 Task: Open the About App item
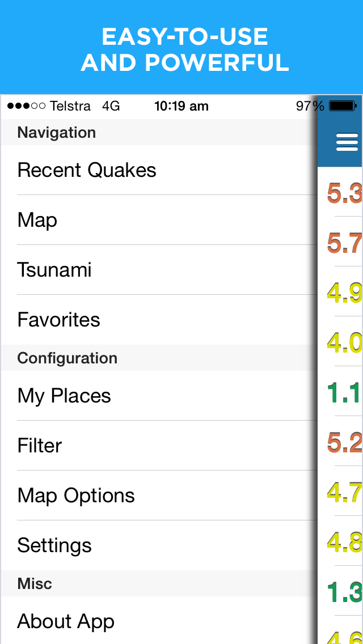[159, 621]
